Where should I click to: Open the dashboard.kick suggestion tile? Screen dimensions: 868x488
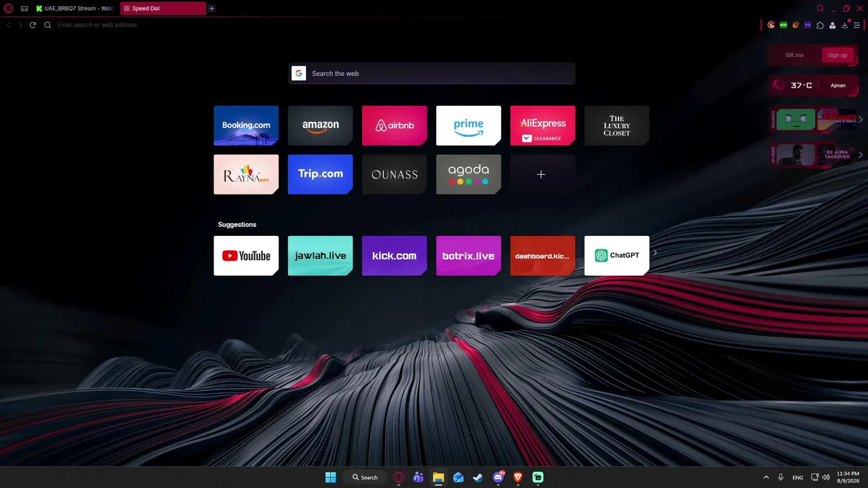(542, 256)
